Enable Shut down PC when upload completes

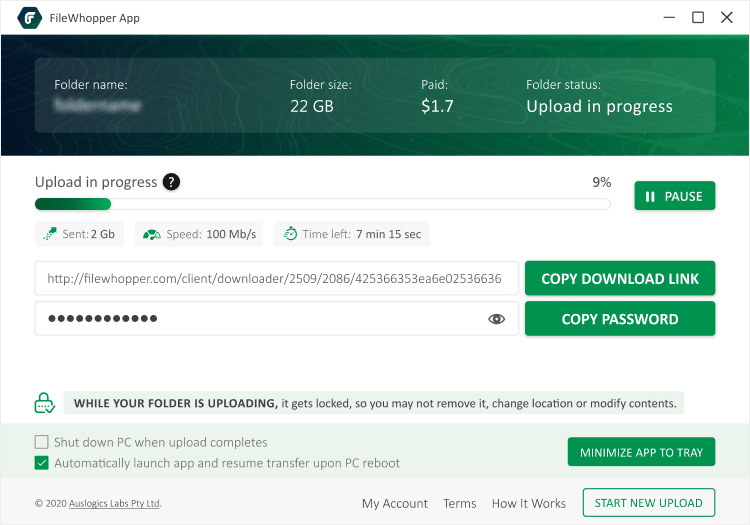click(x=42, y=442)
